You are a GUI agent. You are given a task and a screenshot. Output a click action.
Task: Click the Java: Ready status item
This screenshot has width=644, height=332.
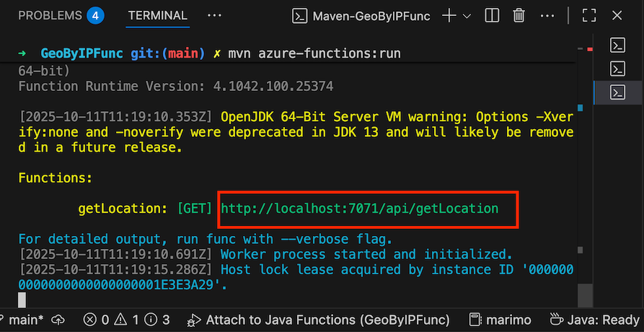[x=596, y=319]
